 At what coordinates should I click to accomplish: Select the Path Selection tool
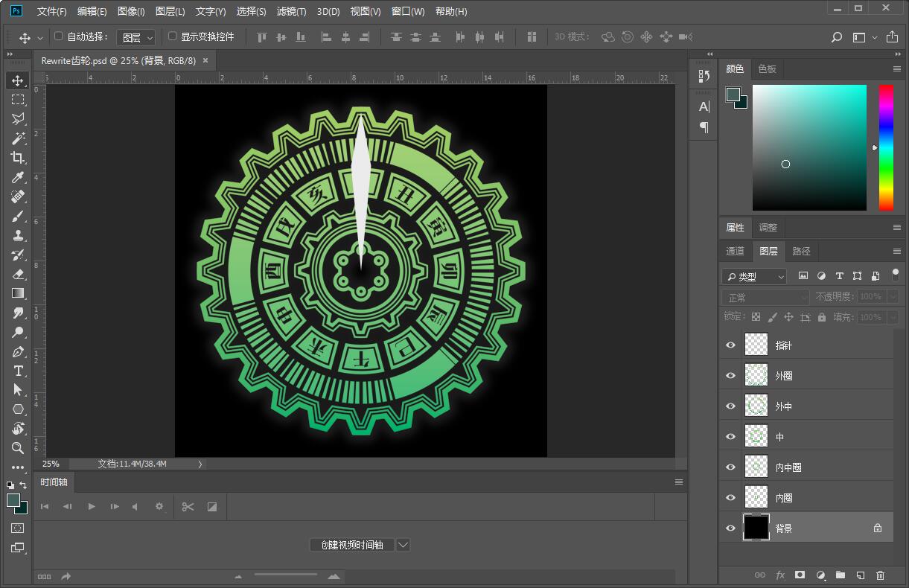point(18,390)
